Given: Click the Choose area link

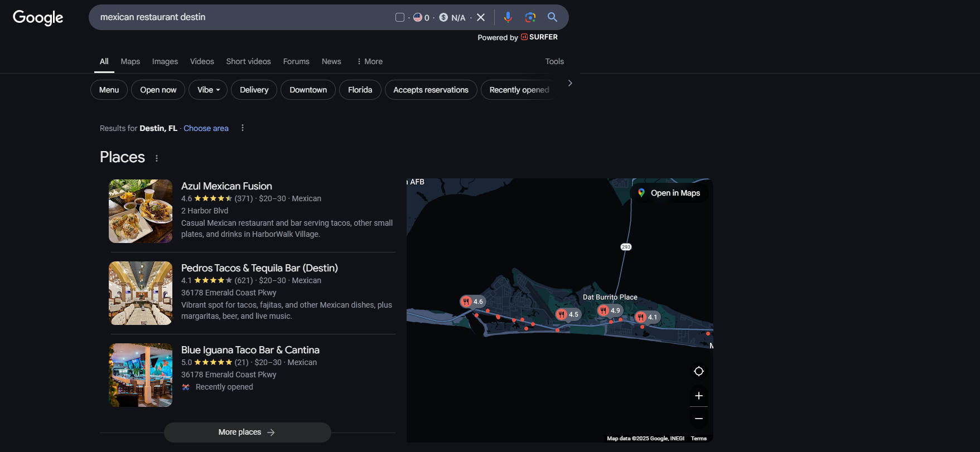Looking at the screenshot, I should tap(206, 128).
